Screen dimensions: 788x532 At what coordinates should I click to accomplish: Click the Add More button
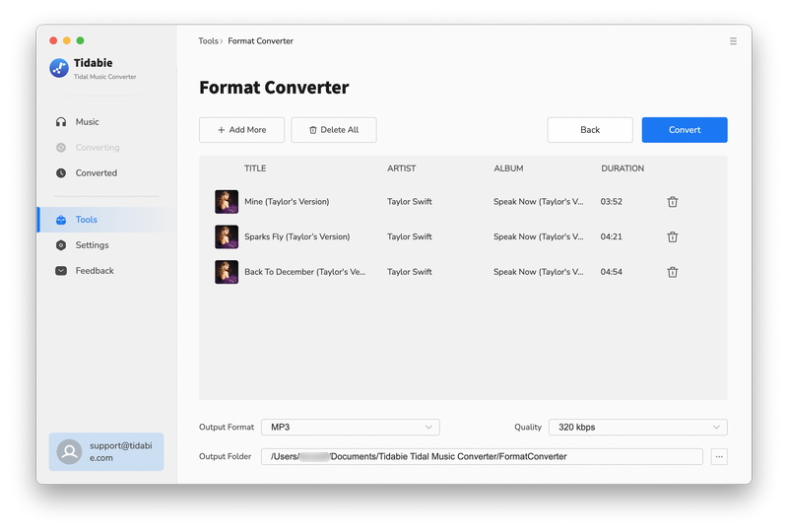click(241, 130)
